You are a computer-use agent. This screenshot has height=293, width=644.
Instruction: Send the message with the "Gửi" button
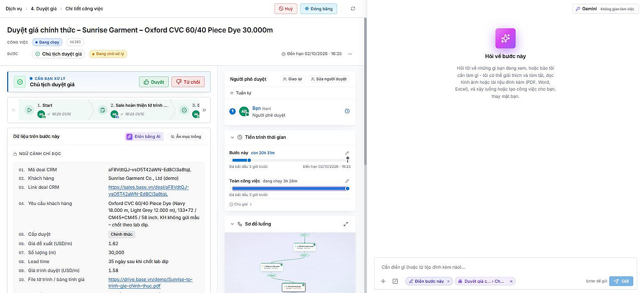pos(621,281)
